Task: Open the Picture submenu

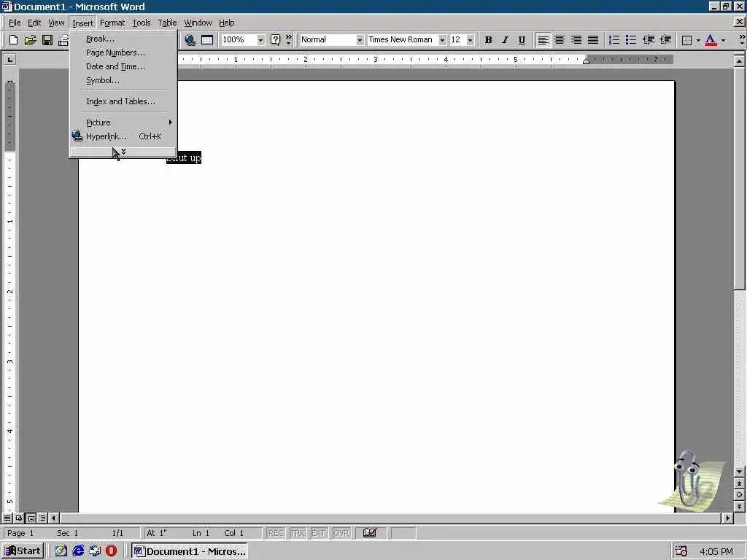Action: pyautogui.click(x=123, y=122)
